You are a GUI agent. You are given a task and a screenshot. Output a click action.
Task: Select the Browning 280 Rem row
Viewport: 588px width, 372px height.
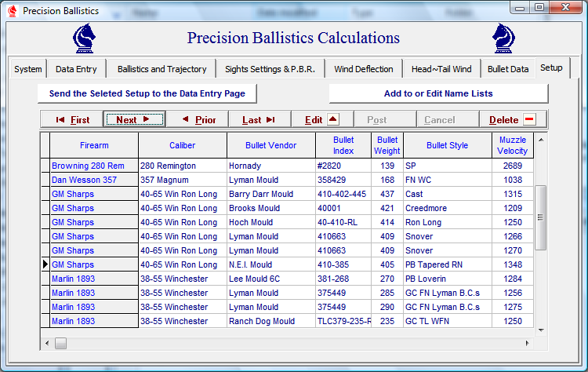(x=88, y=166)
